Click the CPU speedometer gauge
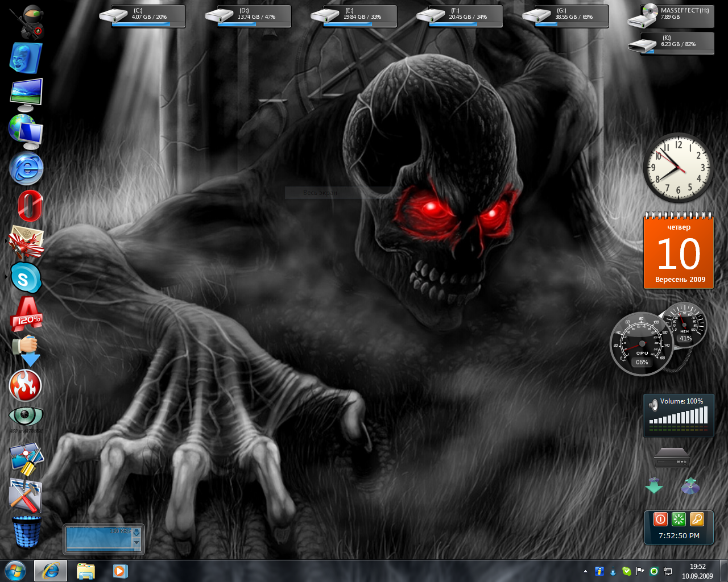The image size is (728, 582). point(642,344)
